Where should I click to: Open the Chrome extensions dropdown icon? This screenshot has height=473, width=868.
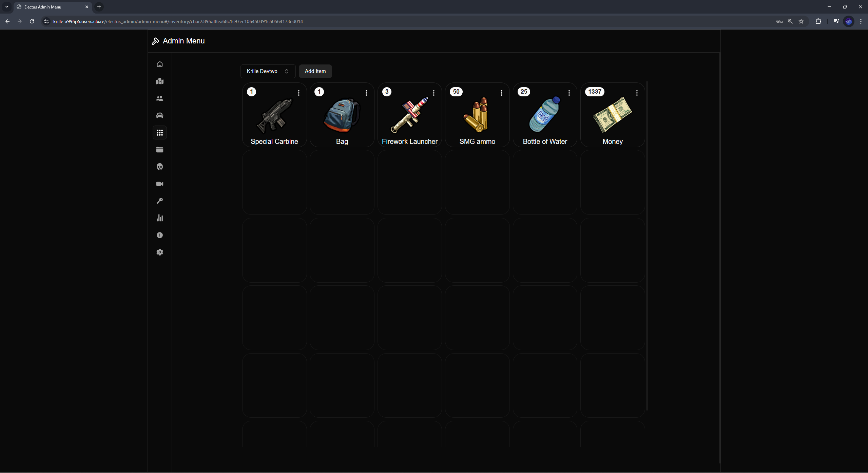point(818,21)
